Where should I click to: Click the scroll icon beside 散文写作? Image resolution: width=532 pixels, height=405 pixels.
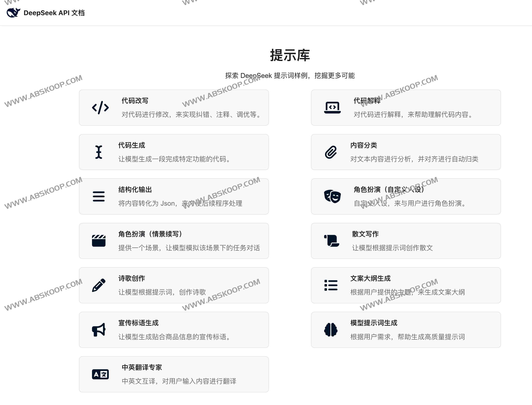pyautogui.click(x=331, y=240)
